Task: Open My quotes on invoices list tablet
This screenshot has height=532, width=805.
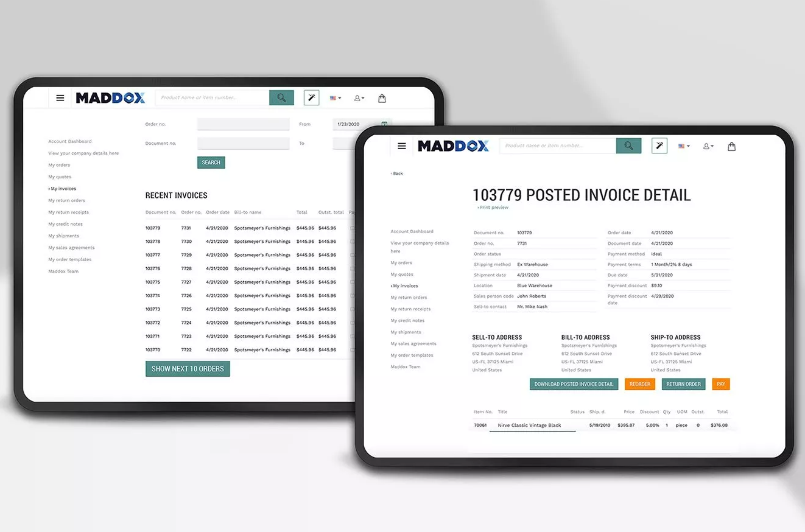Action: click(x=60, y=177)
